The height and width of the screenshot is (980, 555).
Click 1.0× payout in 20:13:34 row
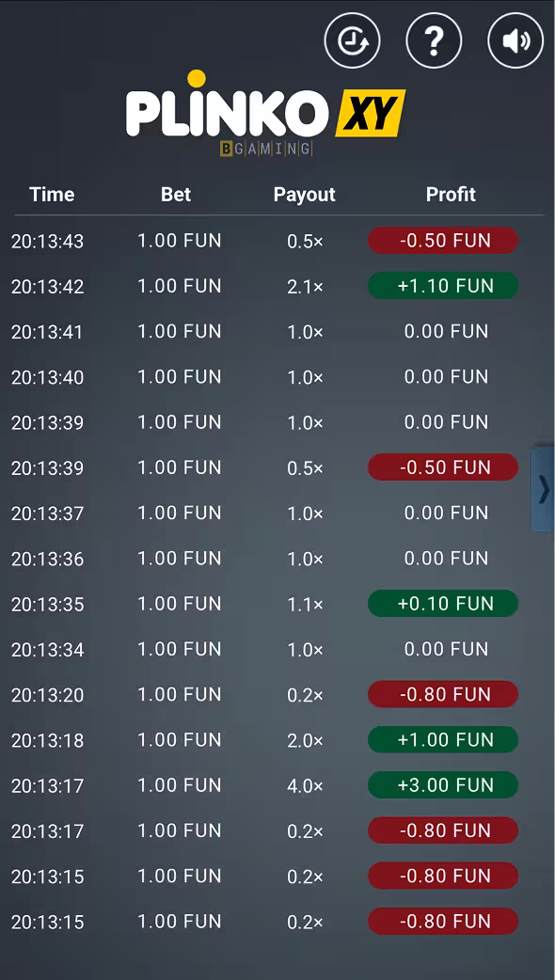click(305, 650)
